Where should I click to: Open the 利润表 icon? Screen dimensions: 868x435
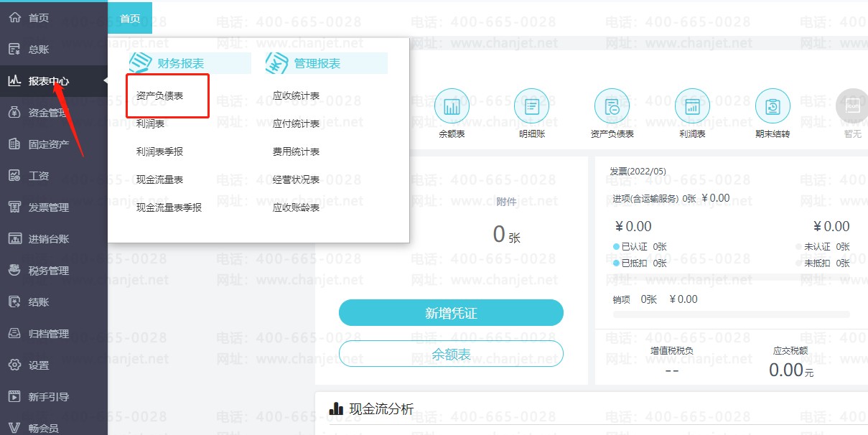point(692,105)
